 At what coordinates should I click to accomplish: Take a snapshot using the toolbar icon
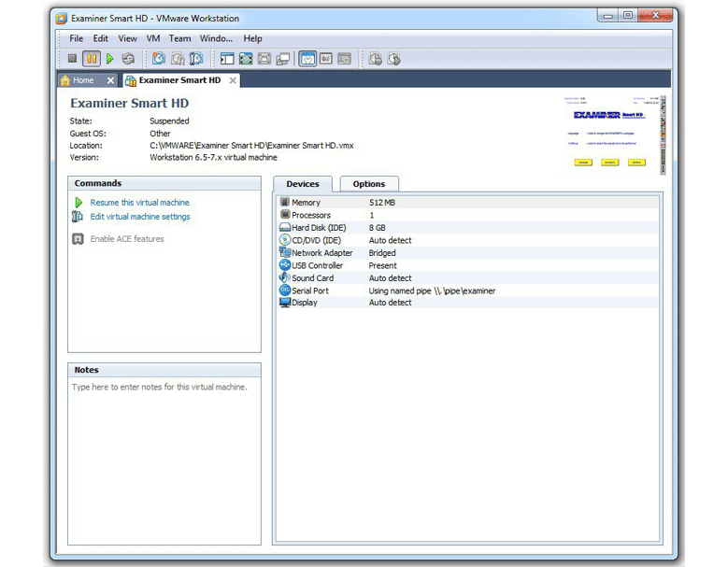(159, 59)
